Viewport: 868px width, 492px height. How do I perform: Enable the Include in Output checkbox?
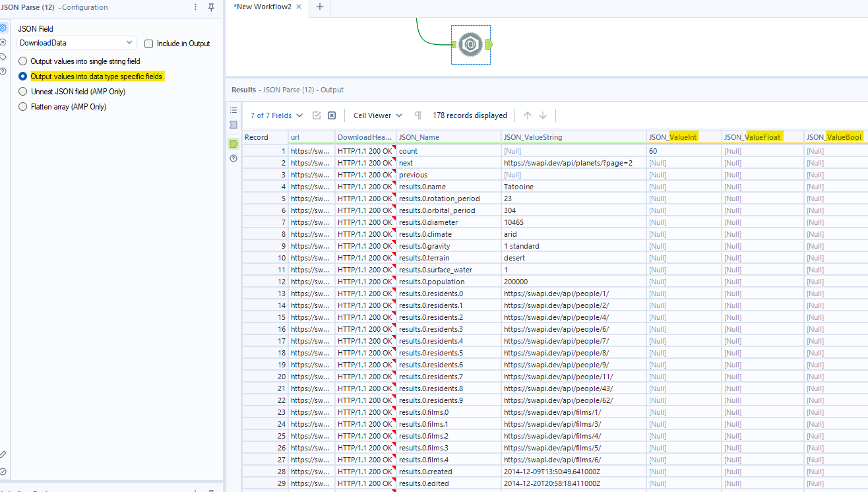(148, 44)
